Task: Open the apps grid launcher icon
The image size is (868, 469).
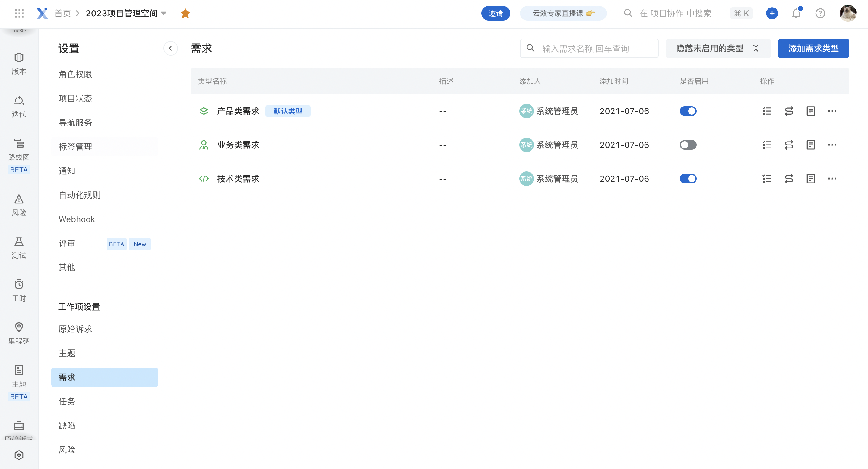Action: pos(19,13)
